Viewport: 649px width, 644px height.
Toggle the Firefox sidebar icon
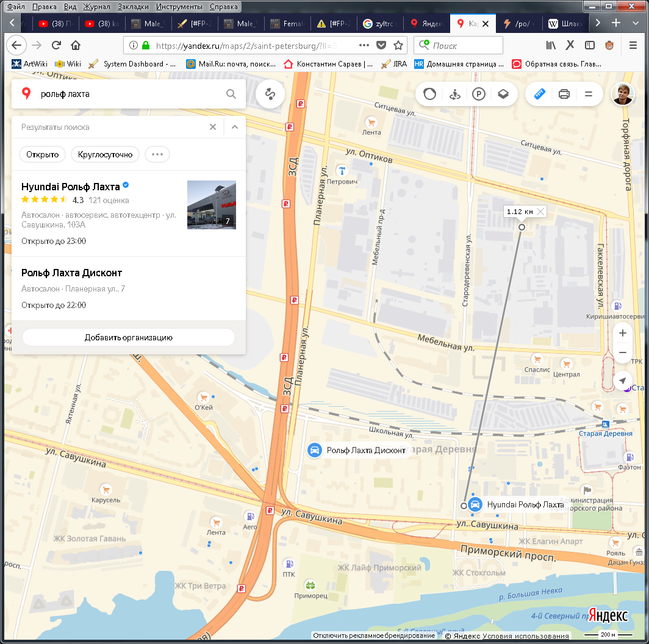pos(590,45)
